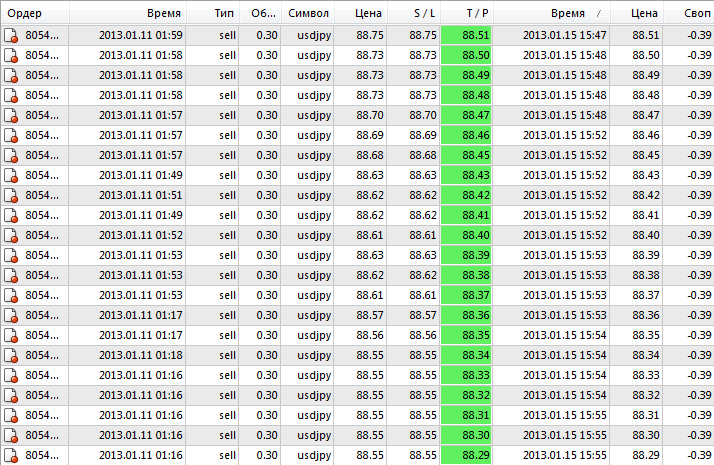Click the order icon in the T/P 88.36 row

[11, 316]
